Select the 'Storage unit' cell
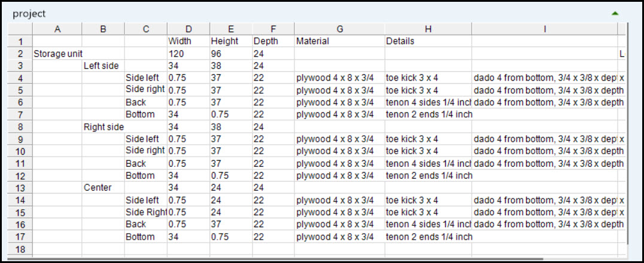This screenshot has width=644, height=263. [57, 54]
